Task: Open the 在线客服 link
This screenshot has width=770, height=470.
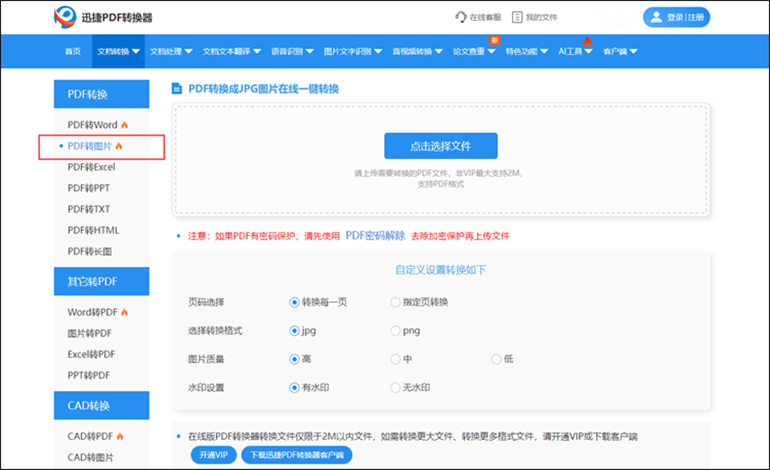Action: click(x=478, y=17)
